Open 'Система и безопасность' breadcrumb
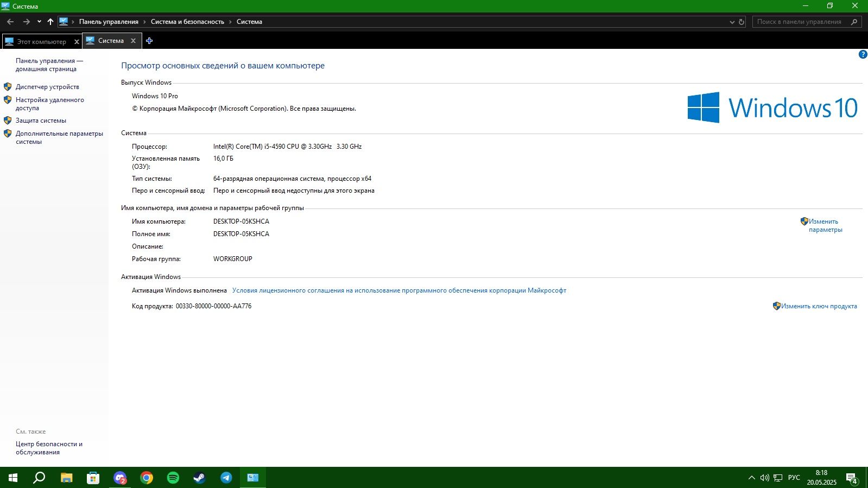This screenshot has width=868, height=488. 187,22
